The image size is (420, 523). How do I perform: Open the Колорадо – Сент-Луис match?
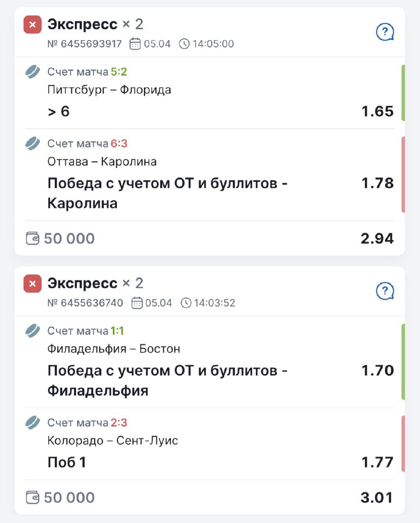click(113, 441)
